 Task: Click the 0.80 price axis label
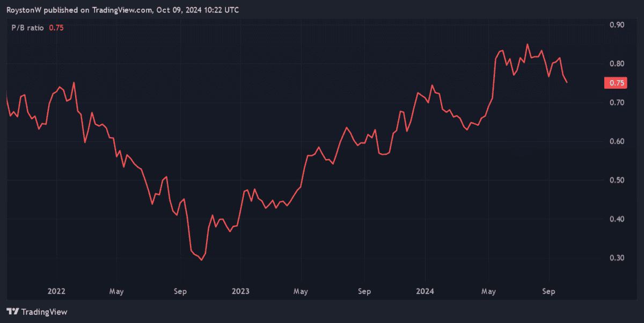coord(617,63)
